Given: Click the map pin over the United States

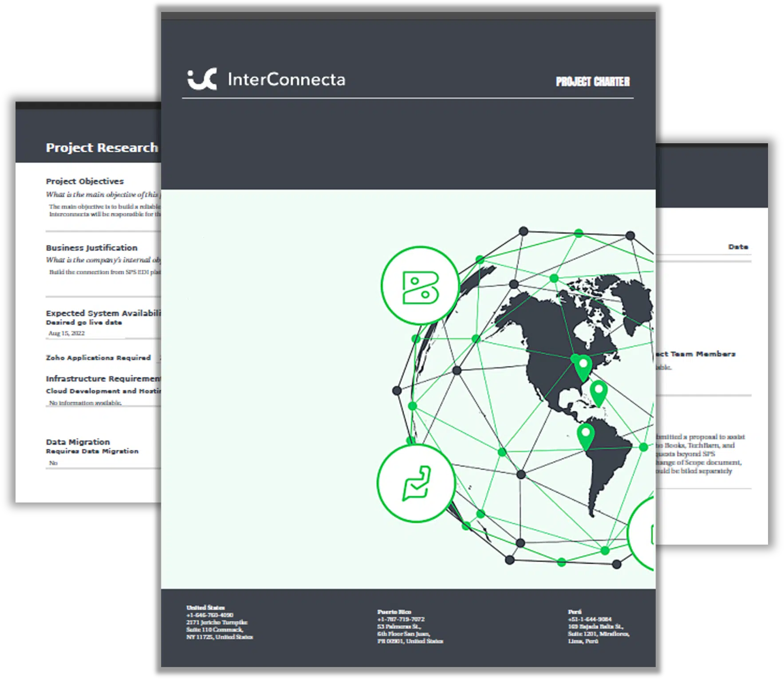Looking at the screenshot, I should point(583,368).
